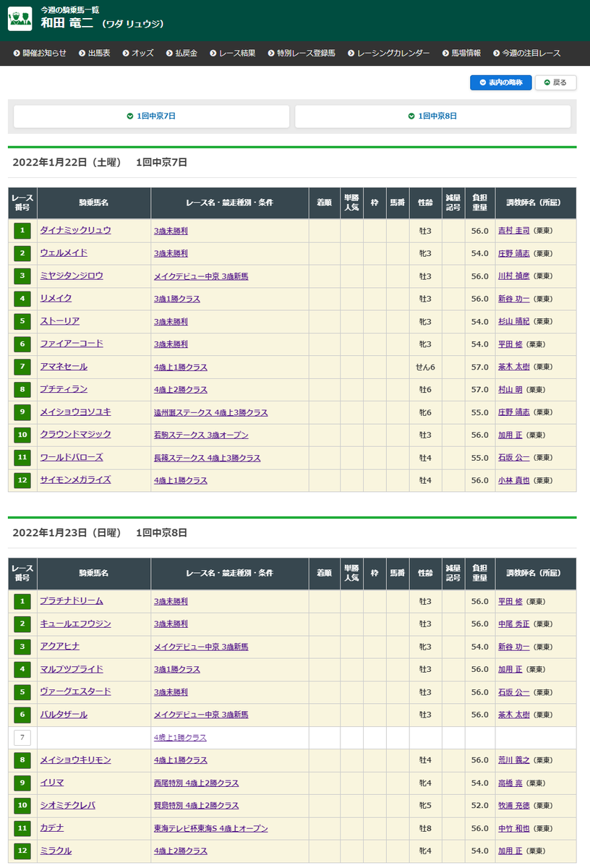Open the trainer link 牧浦 充徳

click(514, 806)
